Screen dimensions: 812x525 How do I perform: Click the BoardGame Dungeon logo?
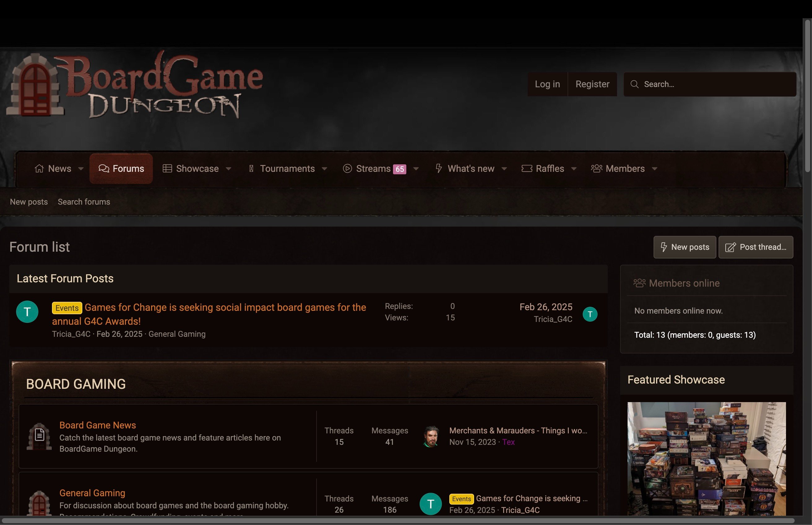point(135,85)
